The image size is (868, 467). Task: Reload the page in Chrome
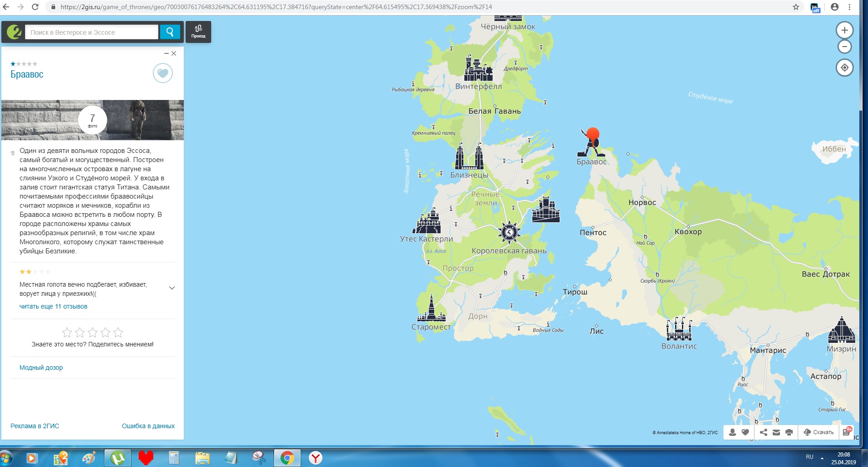coord(35,7)
